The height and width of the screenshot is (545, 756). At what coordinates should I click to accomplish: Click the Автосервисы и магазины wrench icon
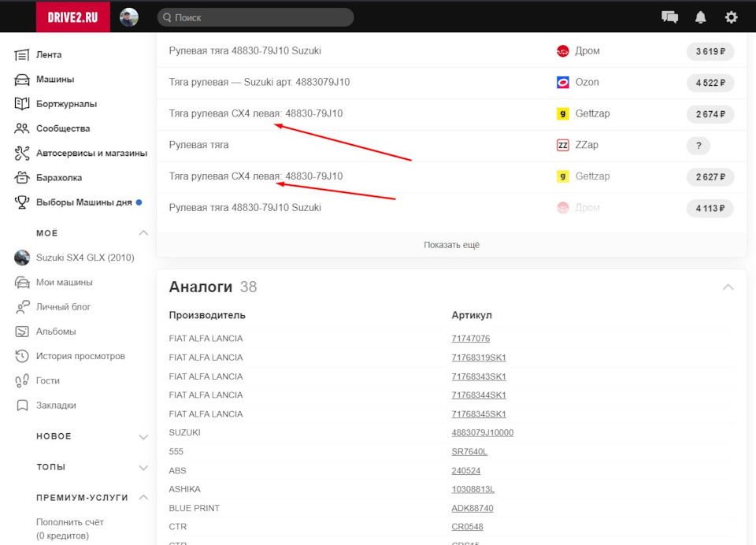pyautogui.click(x=22, y=153)
